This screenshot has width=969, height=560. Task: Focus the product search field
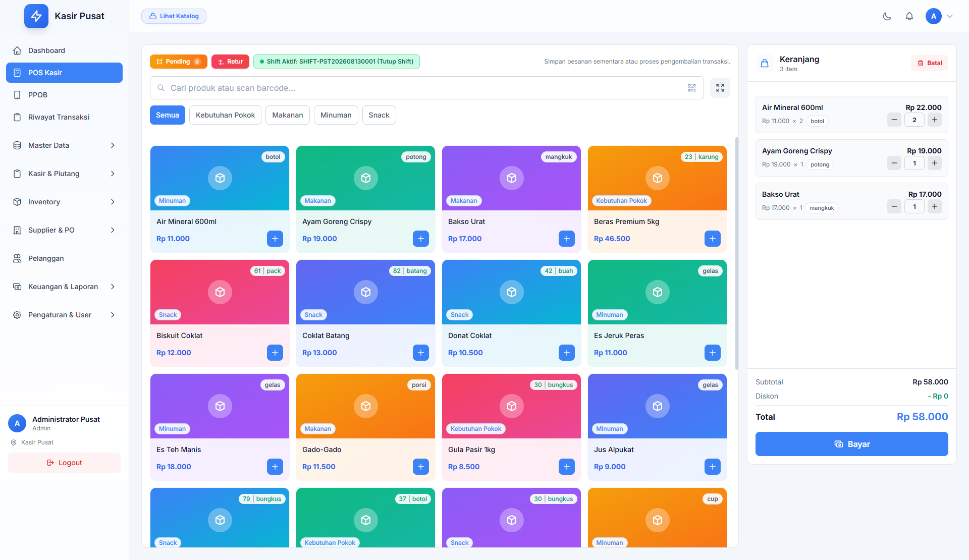pyautogui.click(x=426, y=88)
